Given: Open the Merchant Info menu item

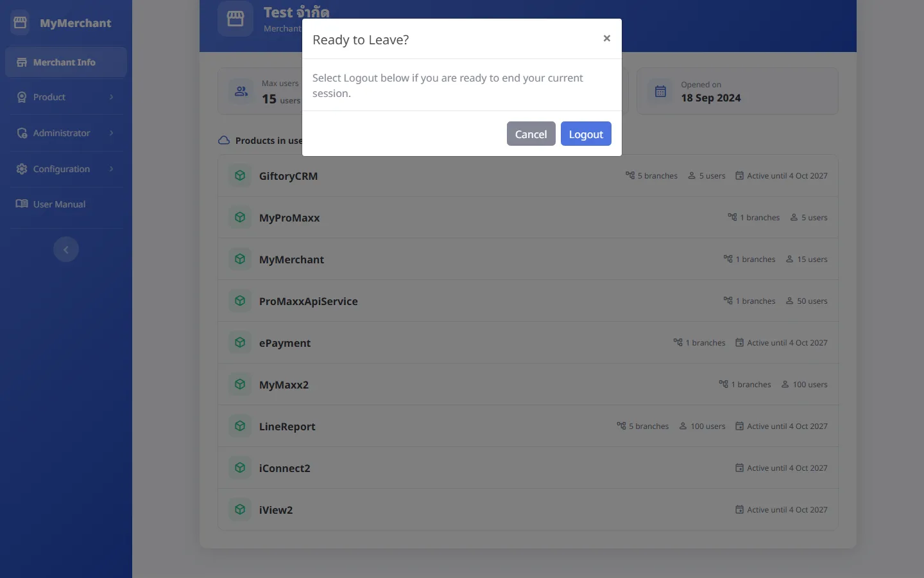Looking at the screenshot, I should [x=66, y=62].
